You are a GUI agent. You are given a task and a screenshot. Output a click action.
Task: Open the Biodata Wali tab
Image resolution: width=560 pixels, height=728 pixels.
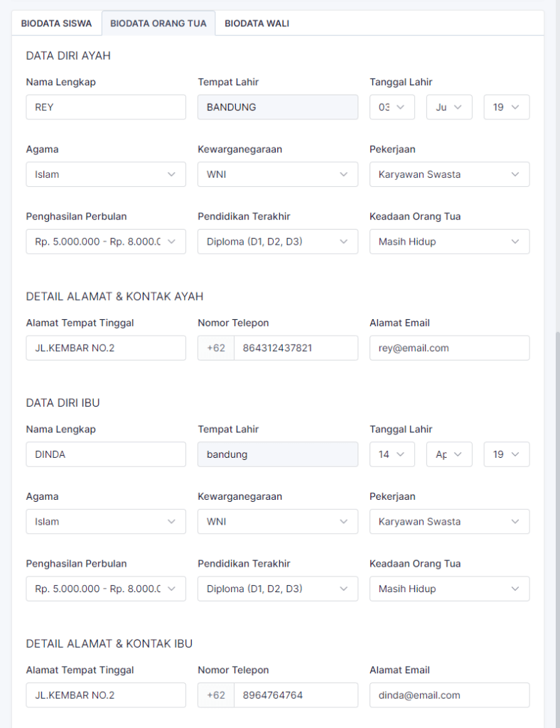click(257, 23)
